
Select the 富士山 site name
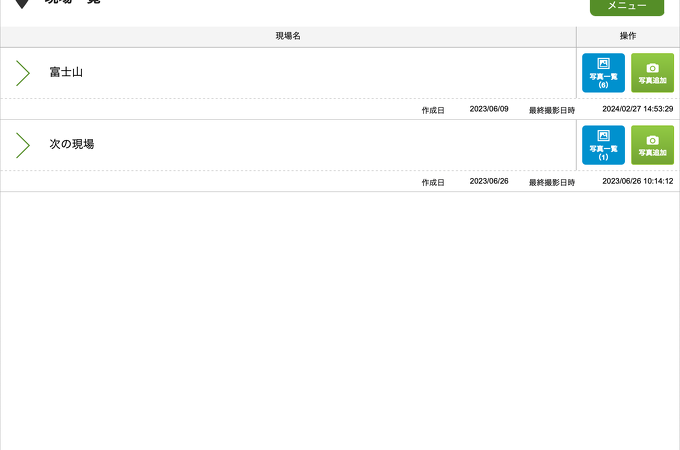pos(66,73)
